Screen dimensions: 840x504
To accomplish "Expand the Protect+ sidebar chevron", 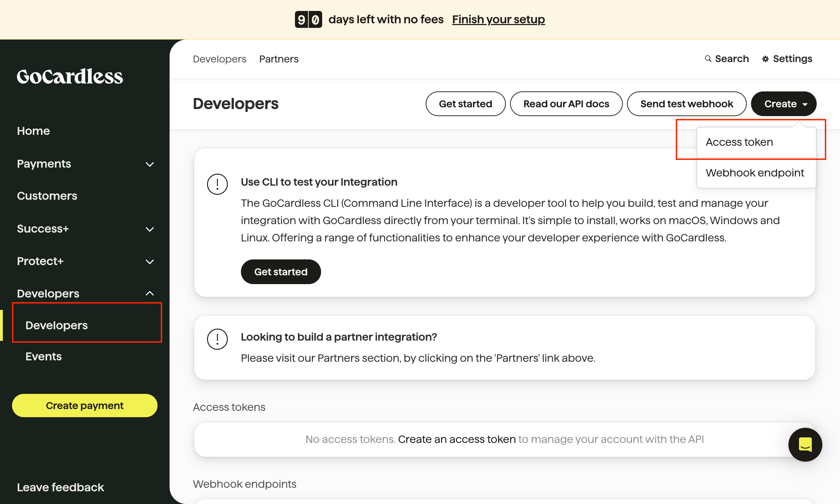I will point(150,262).
